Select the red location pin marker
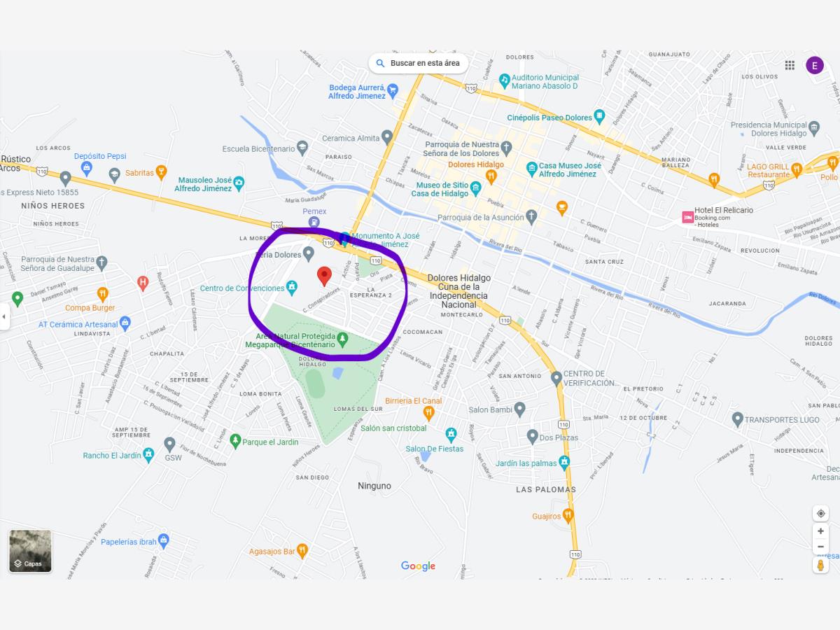The width and height of the screenshot is (840, 630). [x=324, y=276]
